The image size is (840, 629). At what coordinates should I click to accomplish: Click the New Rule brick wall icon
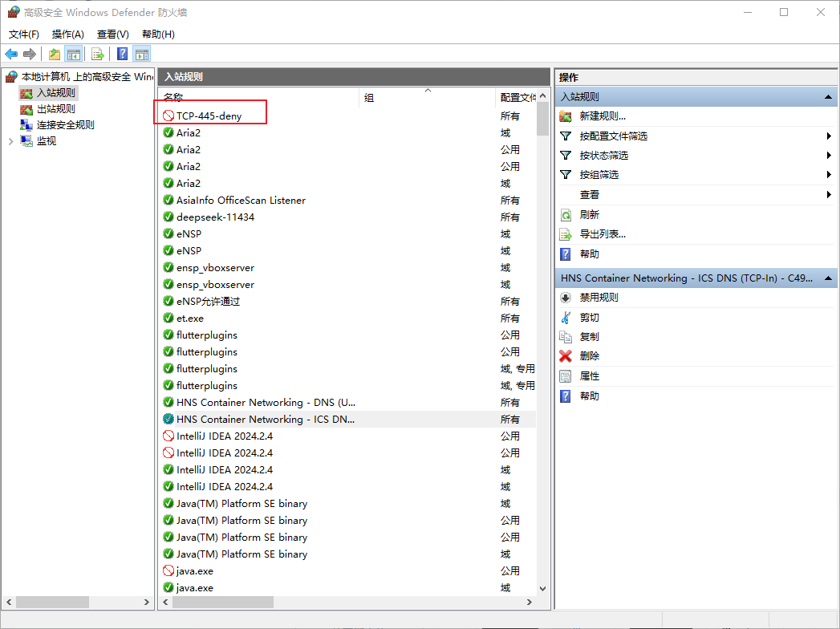point(566,116)
